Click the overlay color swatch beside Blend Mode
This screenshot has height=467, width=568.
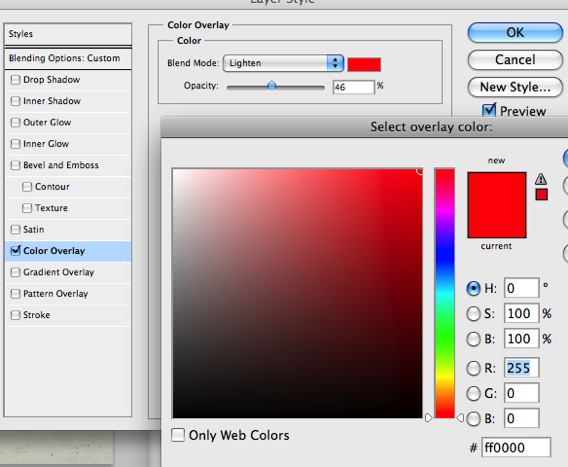364,64
